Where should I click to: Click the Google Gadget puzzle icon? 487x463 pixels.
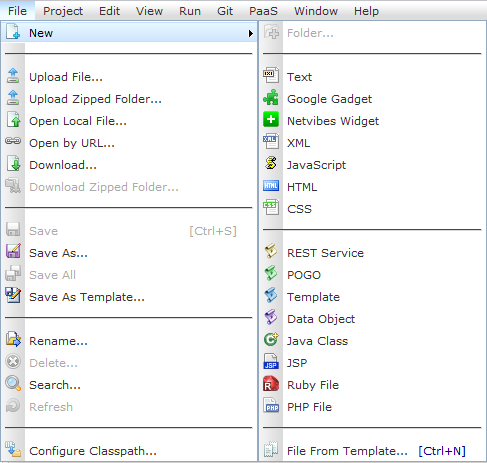coord(271,98)
